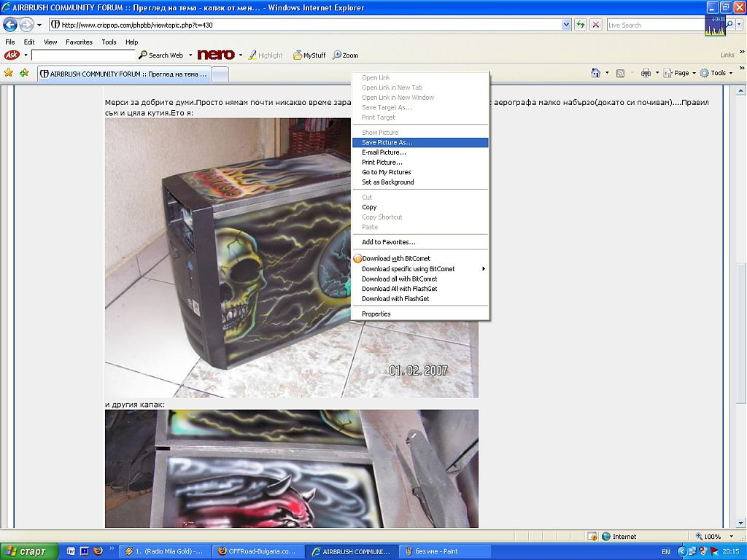Open the View menu

50,42
